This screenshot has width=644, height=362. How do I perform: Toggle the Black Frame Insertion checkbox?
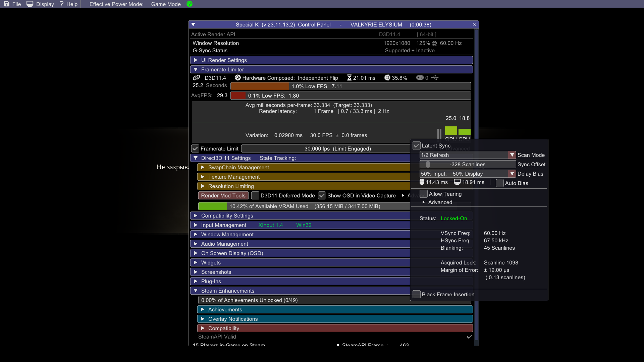(417, 294)
